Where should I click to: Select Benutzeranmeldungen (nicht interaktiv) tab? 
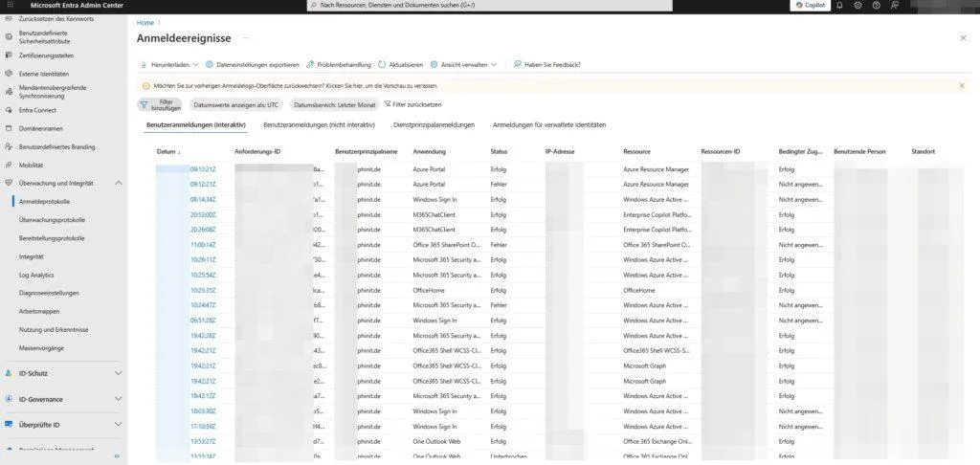tap(319, 124)
